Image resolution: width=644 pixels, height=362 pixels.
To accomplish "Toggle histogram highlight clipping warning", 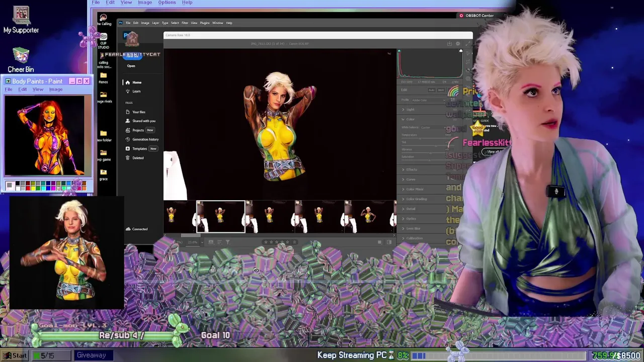I will click(x=460, y=51).
